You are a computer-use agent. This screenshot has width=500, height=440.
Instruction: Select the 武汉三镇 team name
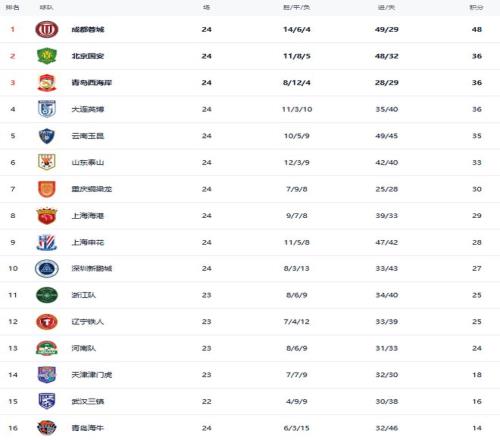coord(88,401)
